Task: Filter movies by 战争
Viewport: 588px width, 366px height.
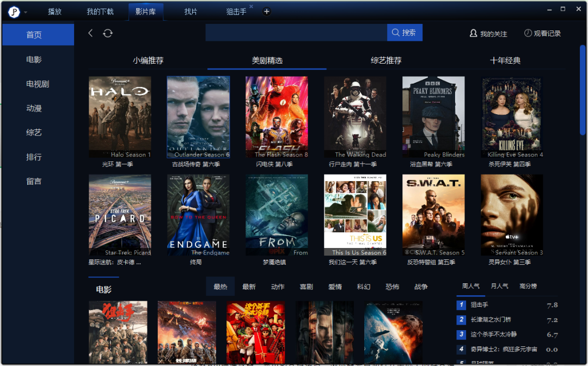Action: coord(421,287)
